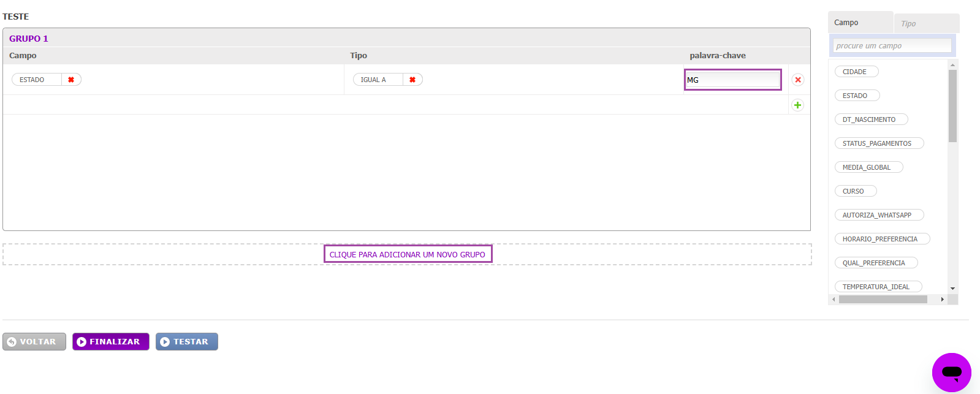Click CLIQUE PARA ADICIONAR UM NOVO GRUPO link
980x394 pixels.
(408, 254)
